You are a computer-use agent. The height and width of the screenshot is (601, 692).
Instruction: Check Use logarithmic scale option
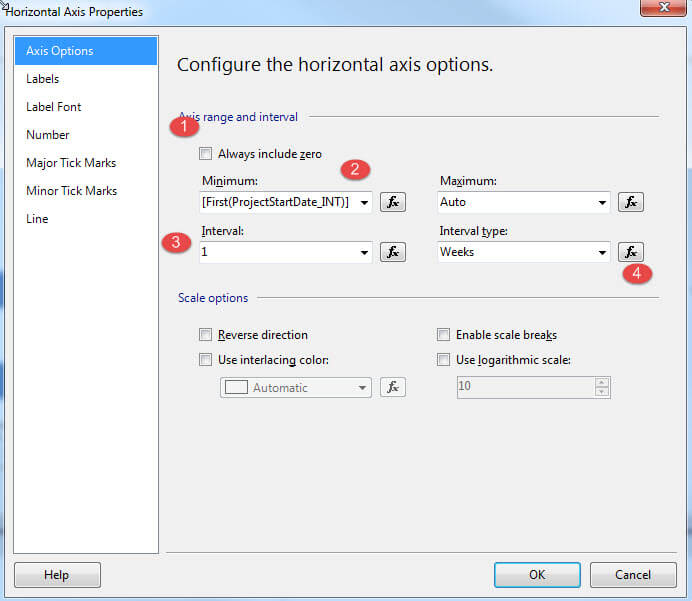(444, 360)
